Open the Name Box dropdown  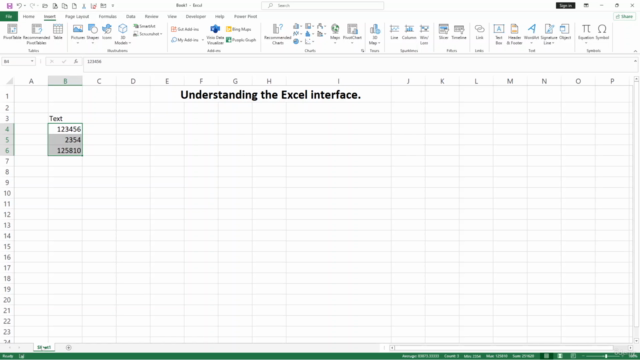pyautogui.click(x=32, y=62)
